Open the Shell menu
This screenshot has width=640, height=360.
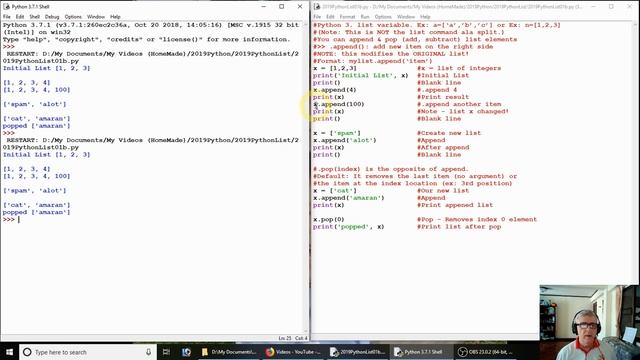pyautogui.click(x=34, y=17)
